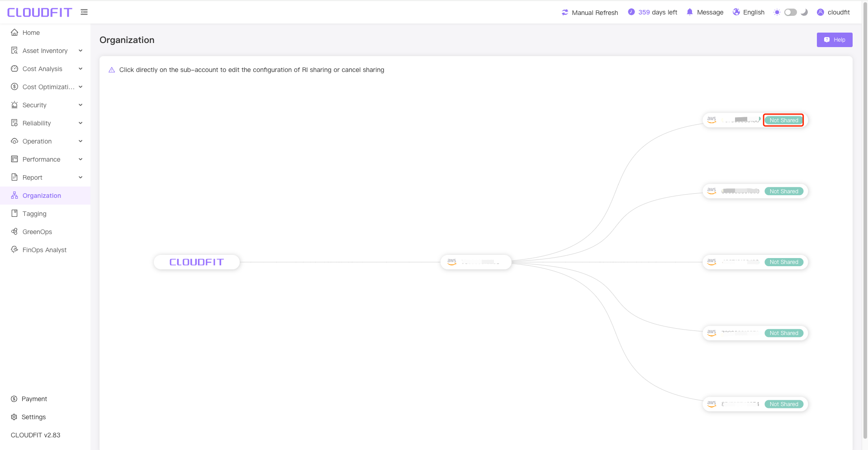Expand the Cost Analysis chevron
The width and height of the screenshot is (868, 450).
tap(81, 69)
